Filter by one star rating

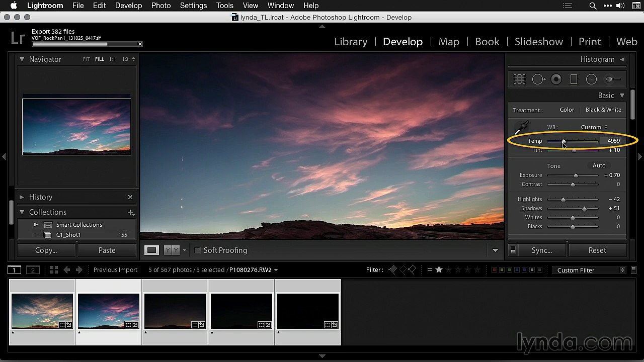[x=439, y=270]
